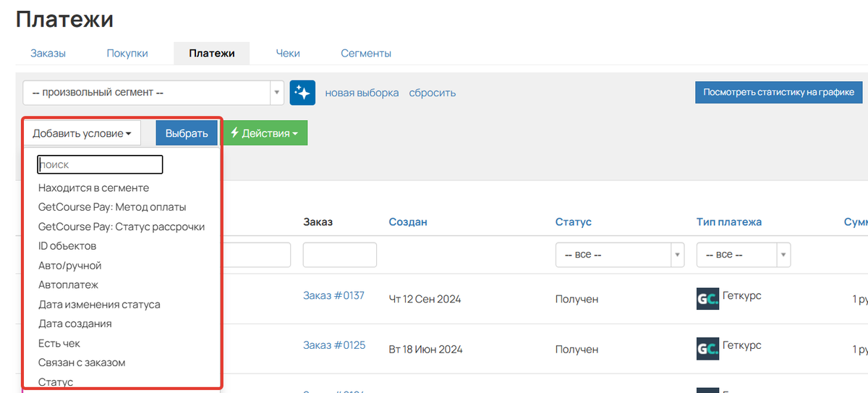
Task: Click the blue sparkle AI segment icon
Action: click(302, 93)
